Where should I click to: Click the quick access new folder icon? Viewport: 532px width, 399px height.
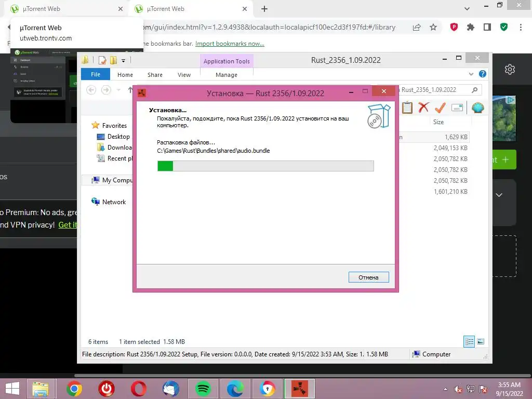113,60
